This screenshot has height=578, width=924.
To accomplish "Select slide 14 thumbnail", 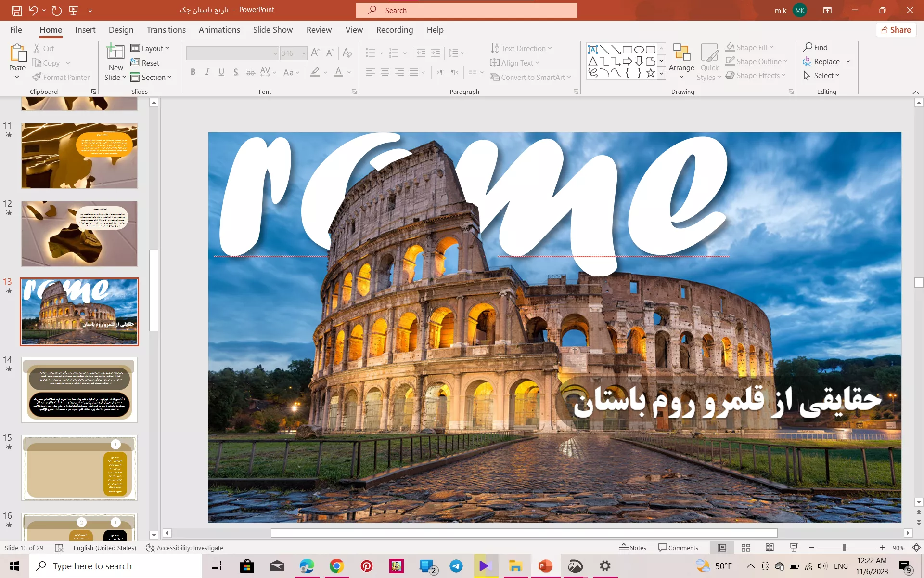I will (x=79, y=390).
